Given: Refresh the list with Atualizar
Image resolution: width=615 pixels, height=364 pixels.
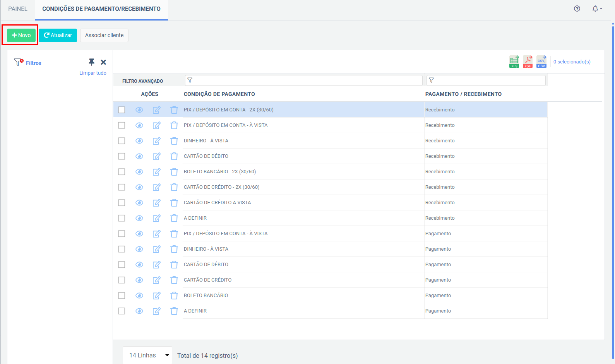Looking at the screenshot, I should [58, 35].
